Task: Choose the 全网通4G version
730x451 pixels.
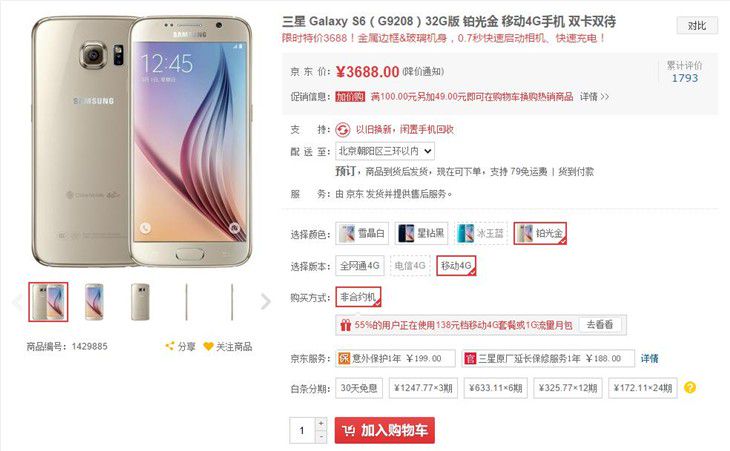Action: (360, 266)
